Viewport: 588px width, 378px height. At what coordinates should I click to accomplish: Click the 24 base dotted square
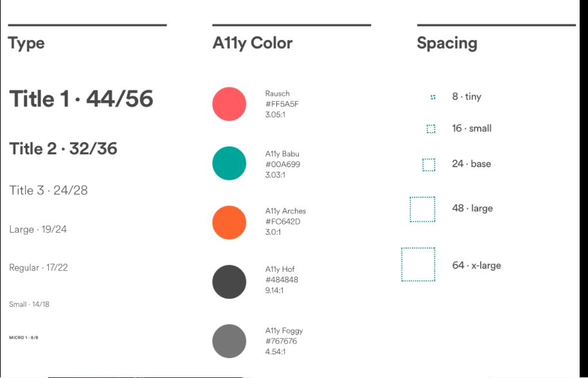tap(429, 165)
